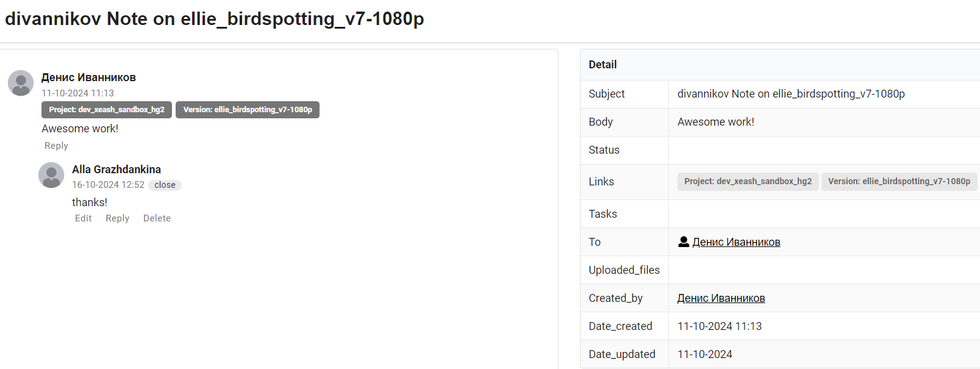Click the 16-10-2024 12:52 reply timestamp
This screenshot has width=980, height=369.
tap(108, 185)
